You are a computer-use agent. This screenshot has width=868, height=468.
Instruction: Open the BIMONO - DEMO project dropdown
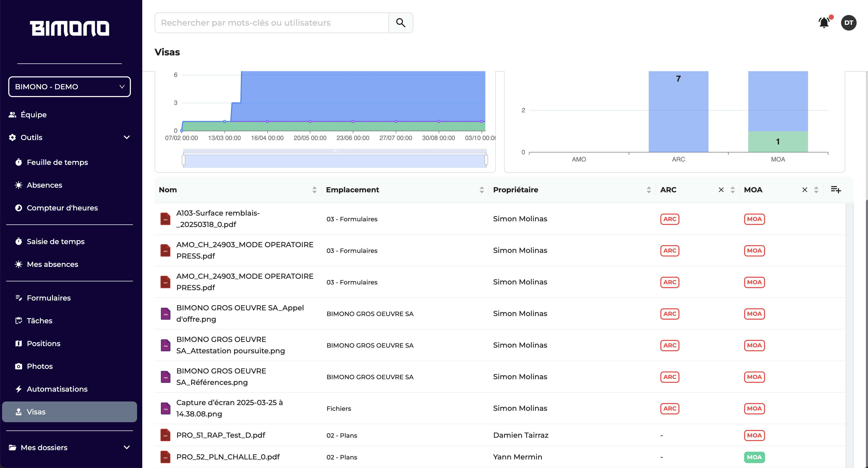[x=69, y=87]
